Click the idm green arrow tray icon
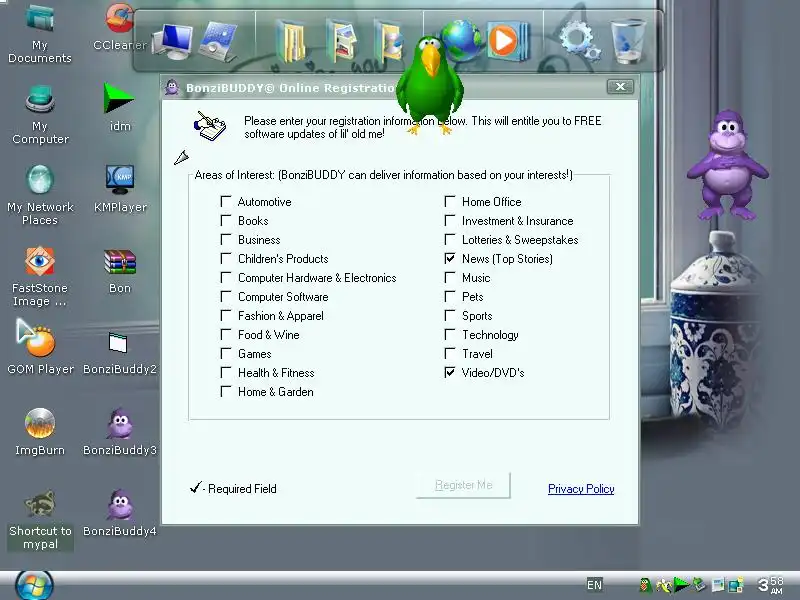The image size is (800, 600). pos(681,585)
